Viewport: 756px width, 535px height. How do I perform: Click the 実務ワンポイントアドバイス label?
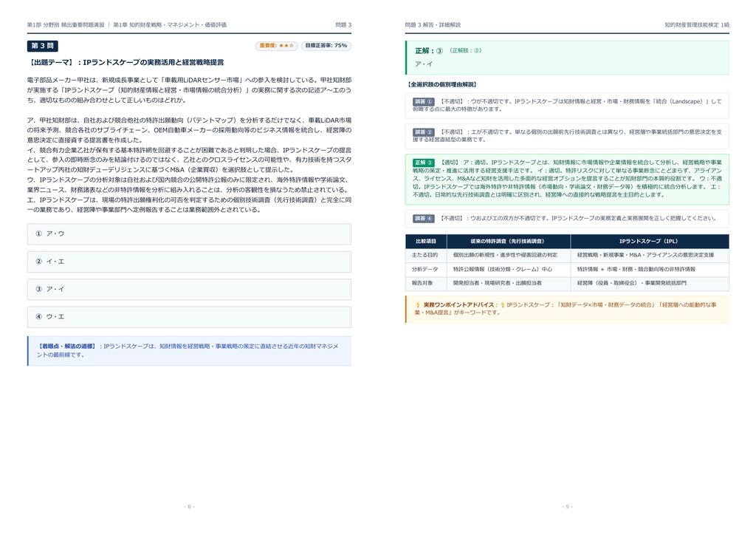(x=458, y=305)
